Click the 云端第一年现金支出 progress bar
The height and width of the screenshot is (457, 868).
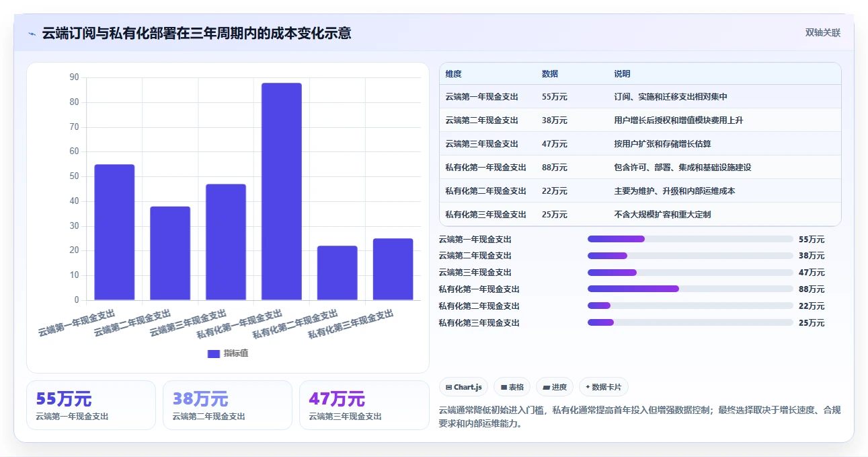pos(691,239)
